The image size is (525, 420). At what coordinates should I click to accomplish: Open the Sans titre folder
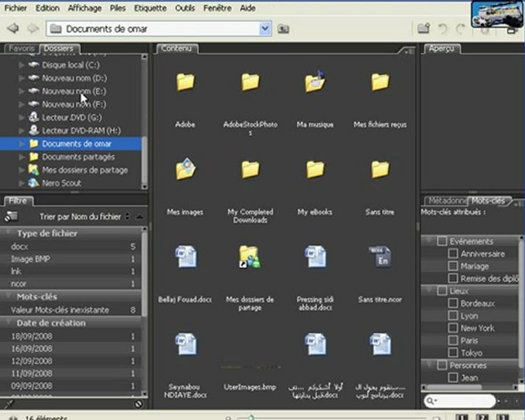[380, 170]
